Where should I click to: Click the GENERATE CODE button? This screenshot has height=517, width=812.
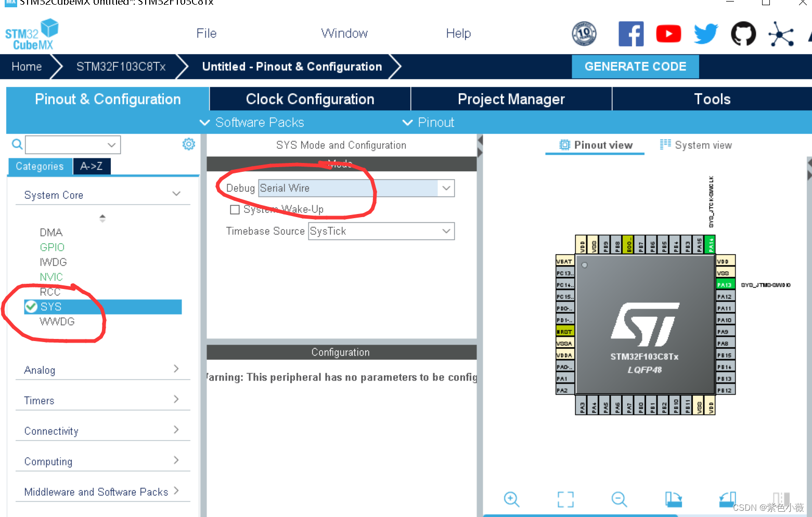tap(635, 67)
